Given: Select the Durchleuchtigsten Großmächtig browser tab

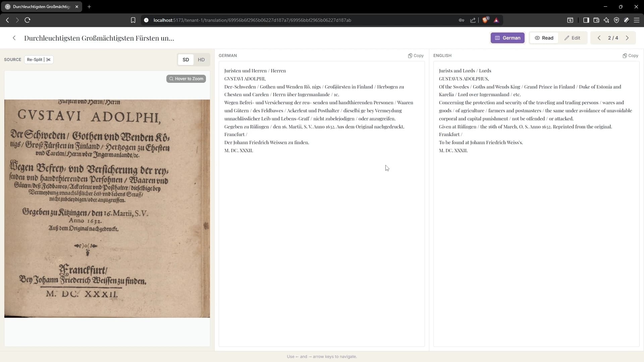Looking at the screenshot, I should (x=40, y=7).
